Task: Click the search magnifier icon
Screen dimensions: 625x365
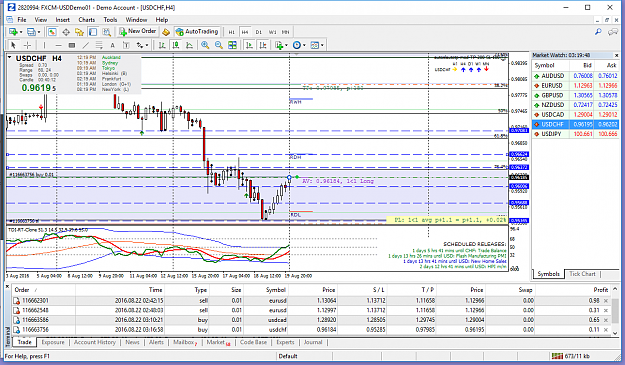Action: click(x=598, y=32)
